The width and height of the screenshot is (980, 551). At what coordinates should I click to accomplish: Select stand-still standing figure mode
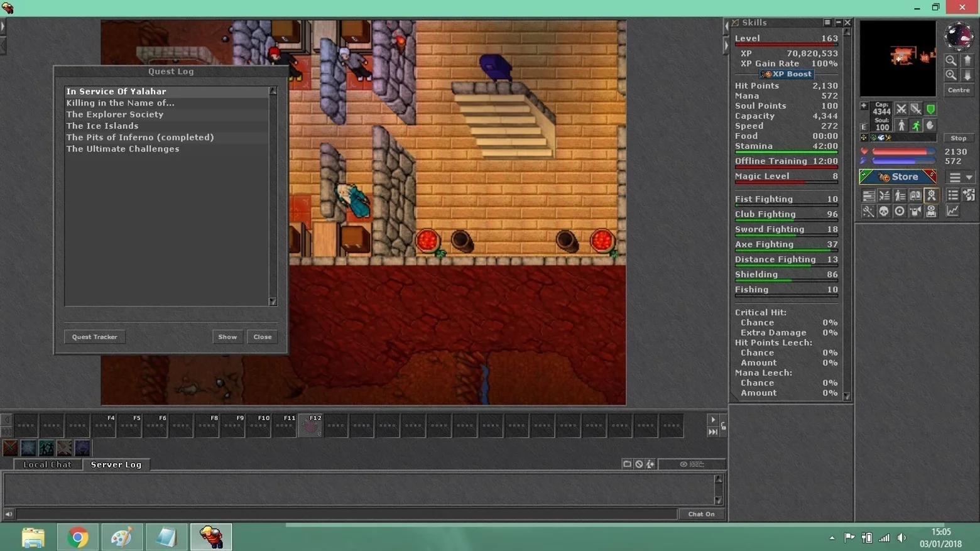pyautogui.click(x=901, y=126)
